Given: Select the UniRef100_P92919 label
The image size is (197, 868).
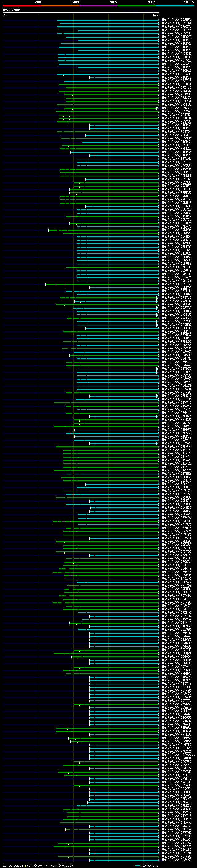Looking at the screenshot, I should coord(176,439).
